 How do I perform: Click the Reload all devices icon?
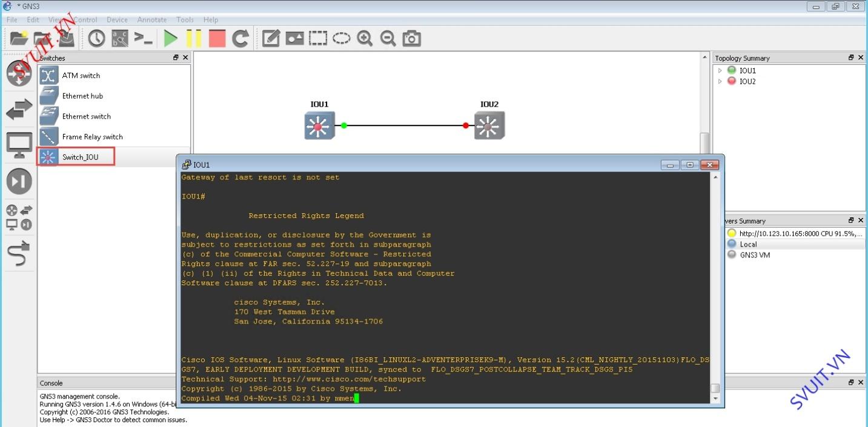[x=240, y=39]
